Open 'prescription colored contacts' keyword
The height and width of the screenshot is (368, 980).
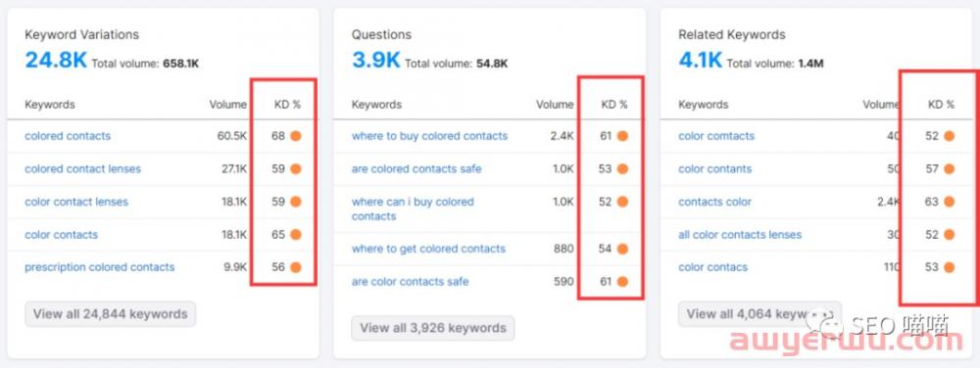pos(99,267)
